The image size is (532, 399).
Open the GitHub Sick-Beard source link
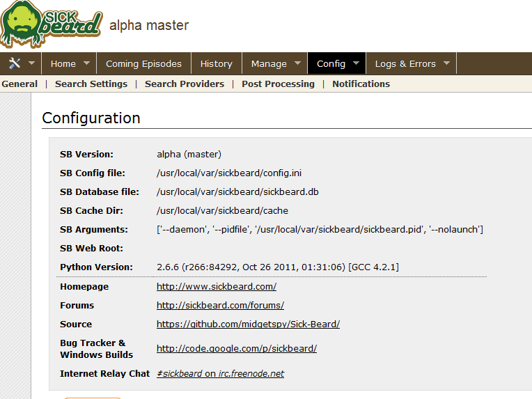tap(248, 324)
